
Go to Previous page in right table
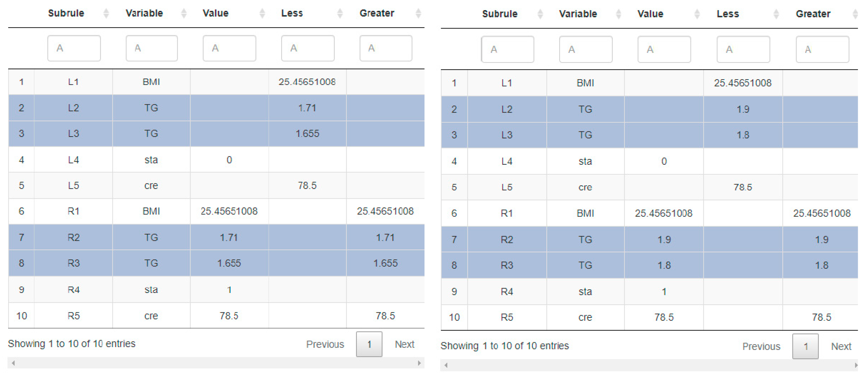(761, 346)
